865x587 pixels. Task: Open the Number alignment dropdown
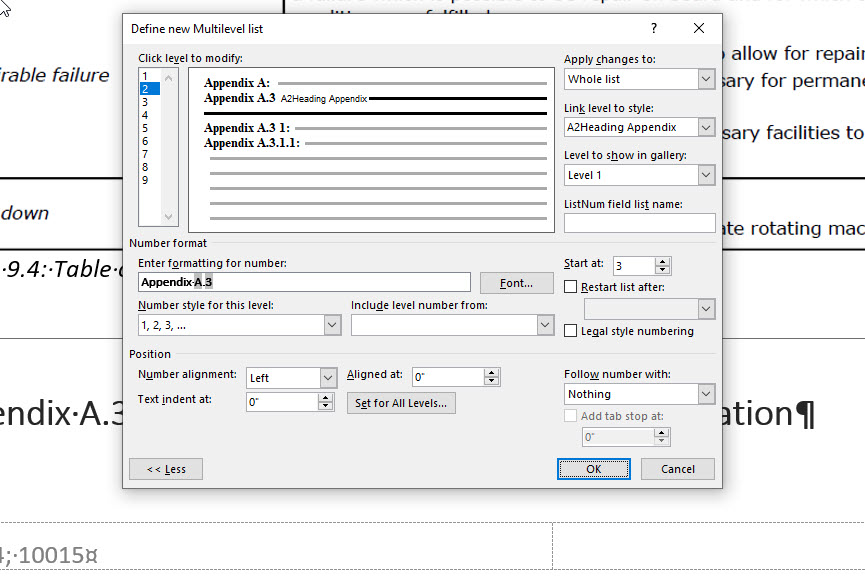328,378
